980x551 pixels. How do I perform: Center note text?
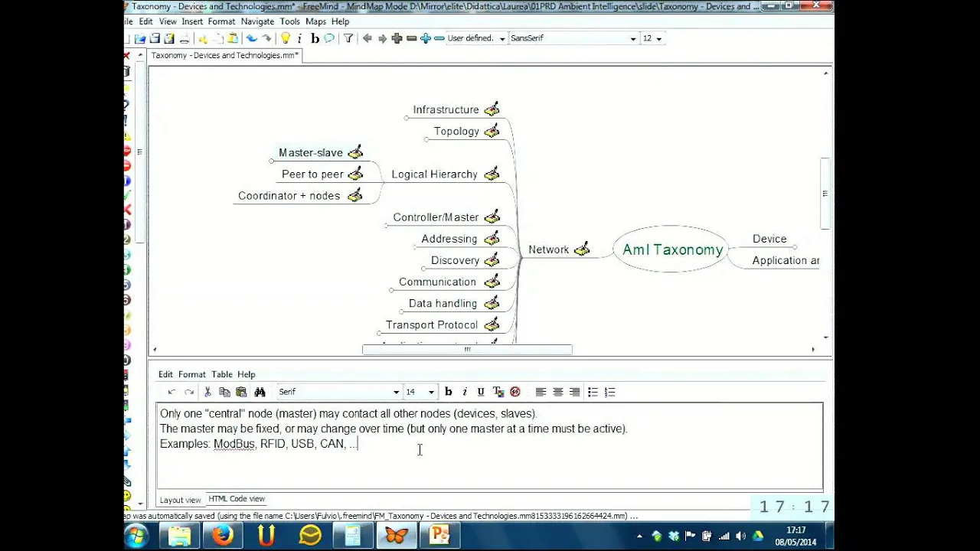click(x=558, y=392)
